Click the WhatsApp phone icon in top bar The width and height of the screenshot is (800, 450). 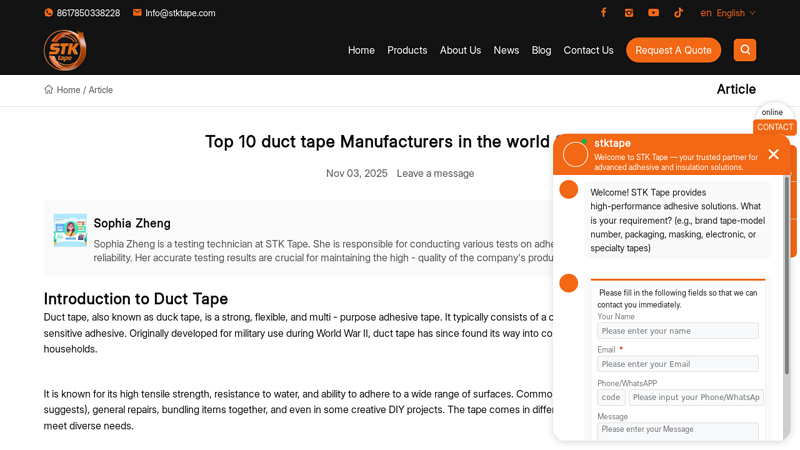click(x=48, y=13)
